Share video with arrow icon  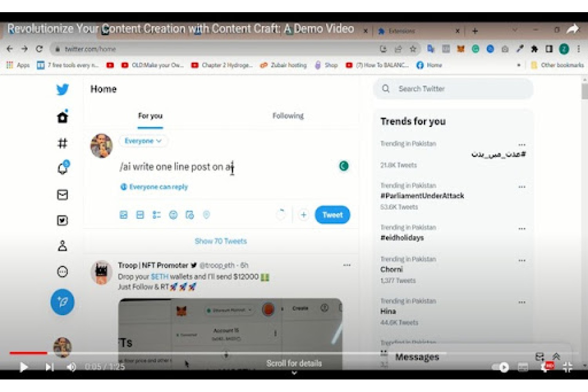tap(573, 29)
